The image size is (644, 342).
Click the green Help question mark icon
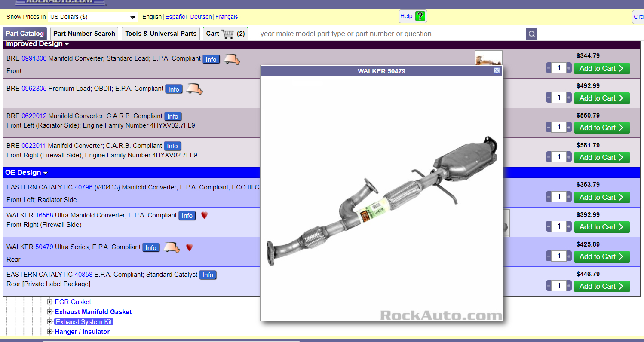click(420, 16)
